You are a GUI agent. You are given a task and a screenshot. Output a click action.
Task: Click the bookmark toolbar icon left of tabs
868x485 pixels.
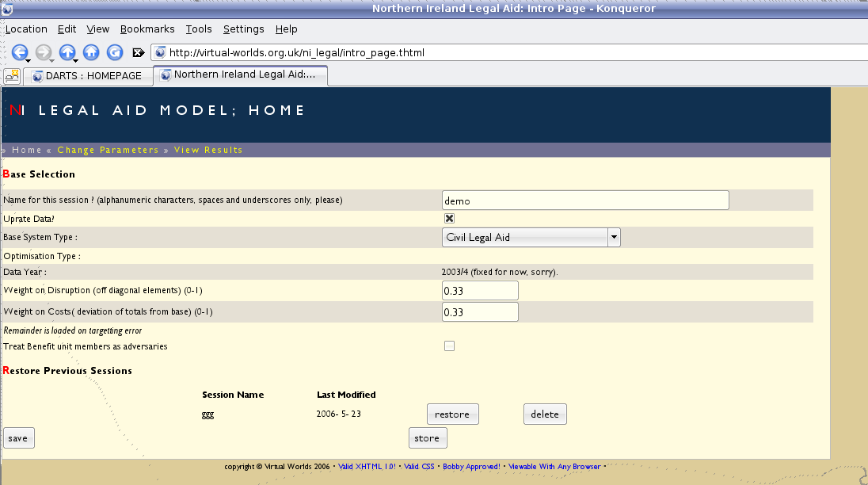point(12,75)
